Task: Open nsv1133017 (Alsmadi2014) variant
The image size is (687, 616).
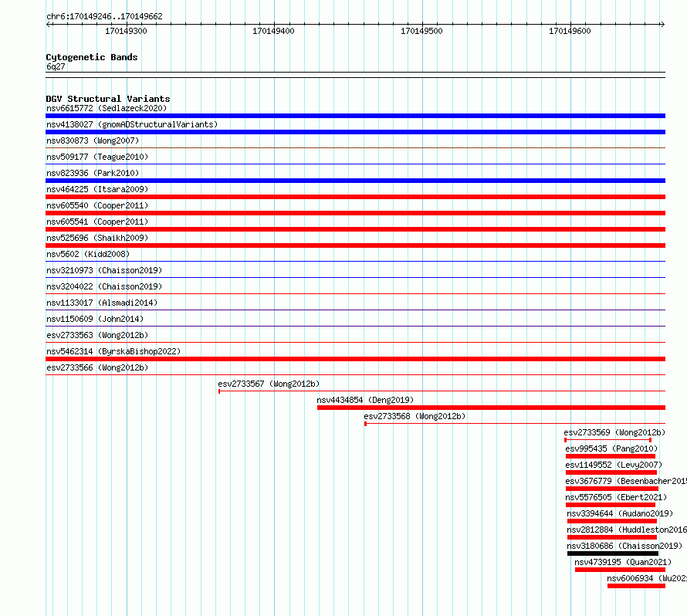Action: pyautogui.click(x=102, y=303)
